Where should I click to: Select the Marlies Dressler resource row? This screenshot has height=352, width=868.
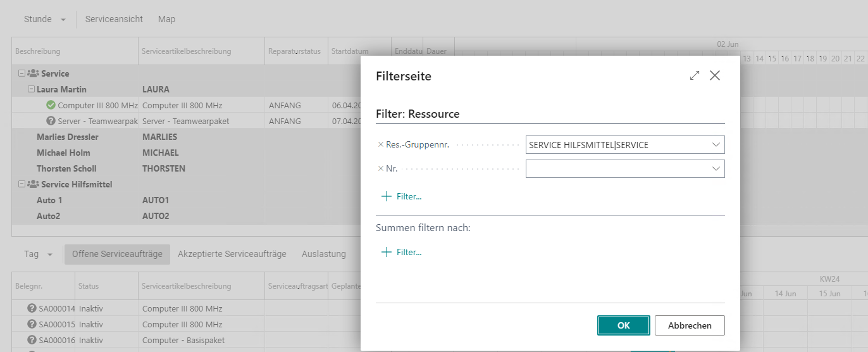pos(186,137)
